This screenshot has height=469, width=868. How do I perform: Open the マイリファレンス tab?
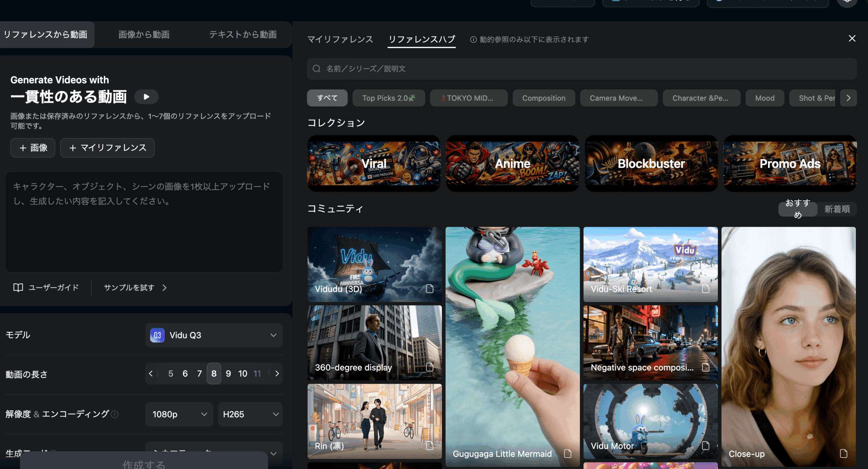coord(340,39)
